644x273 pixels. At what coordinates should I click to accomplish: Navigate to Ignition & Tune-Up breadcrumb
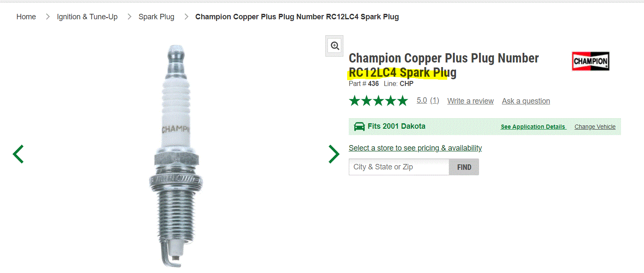pyautogui.click(x=87, y=17)
